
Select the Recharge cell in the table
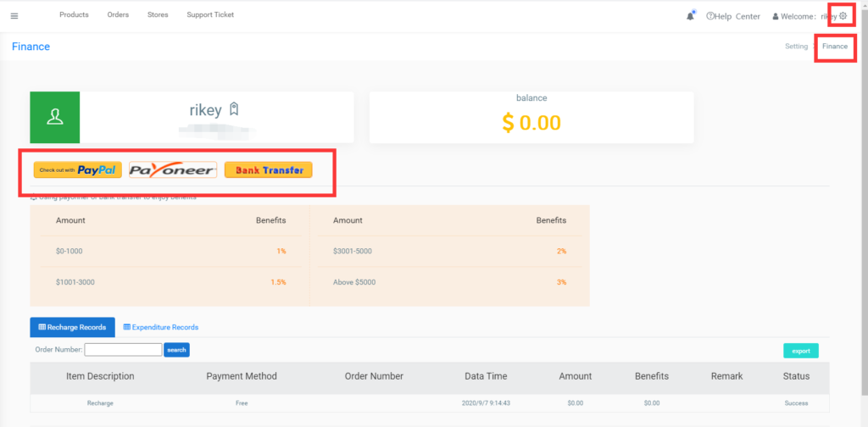(100, 403)
